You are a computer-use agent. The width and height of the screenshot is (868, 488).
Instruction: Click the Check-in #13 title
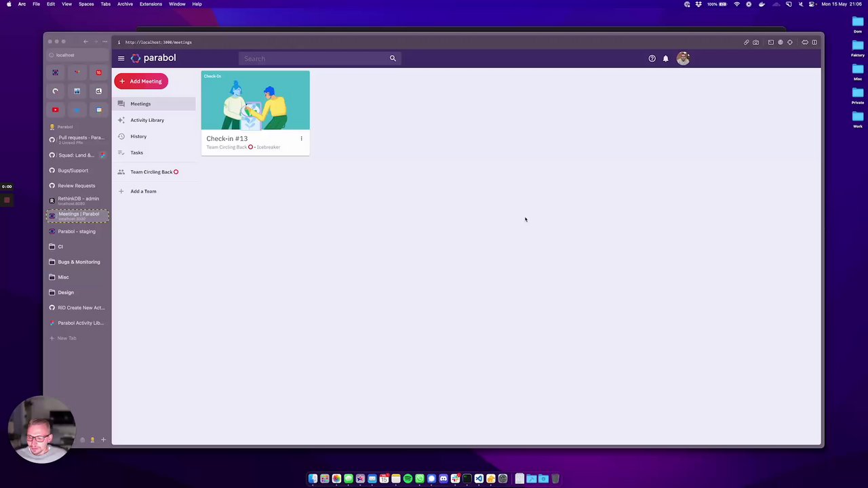(x=227, y=138)
